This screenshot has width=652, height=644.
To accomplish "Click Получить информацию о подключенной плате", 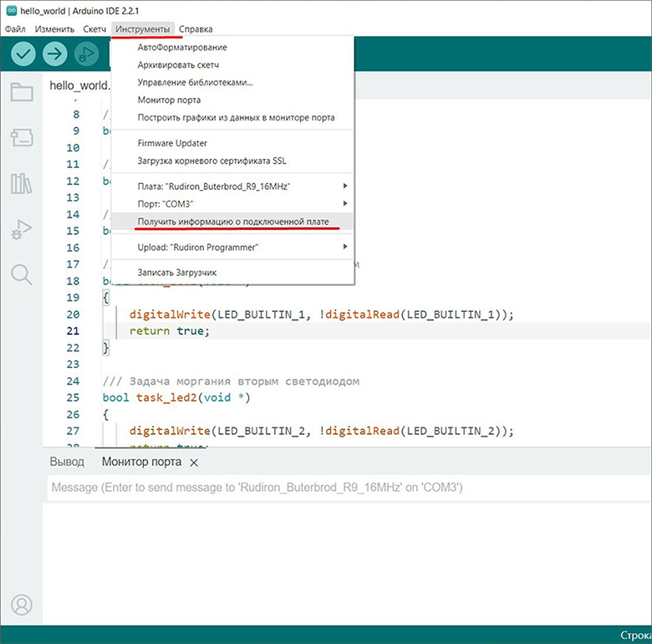I will [232, 222].
